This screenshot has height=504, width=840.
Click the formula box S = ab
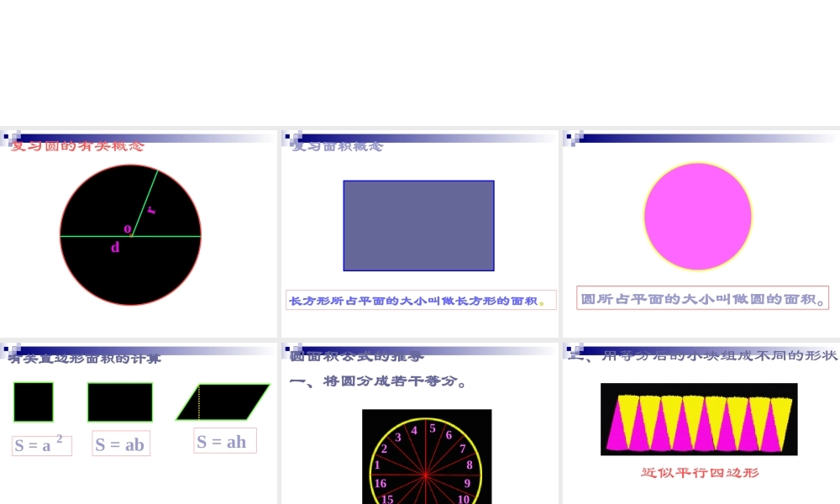pyautogui.click(x=120, y=444)
